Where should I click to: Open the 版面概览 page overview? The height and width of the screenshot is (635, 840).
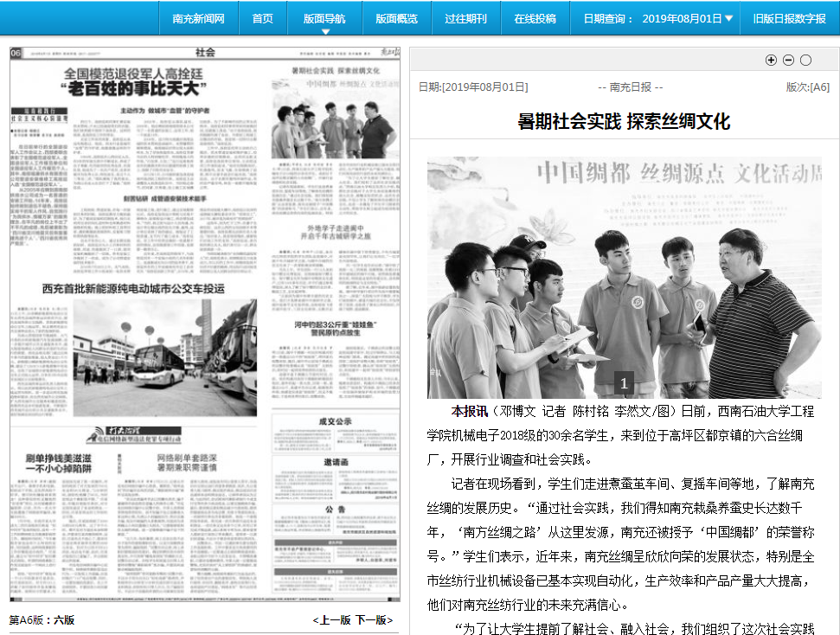tap(396, 18)
